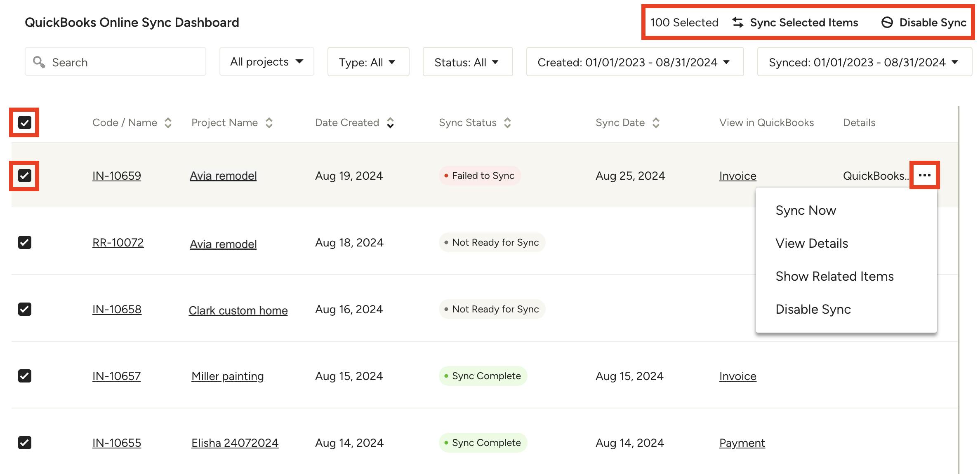
Task: Click the Sync Selected Items button label
Action: pos(804,22)
